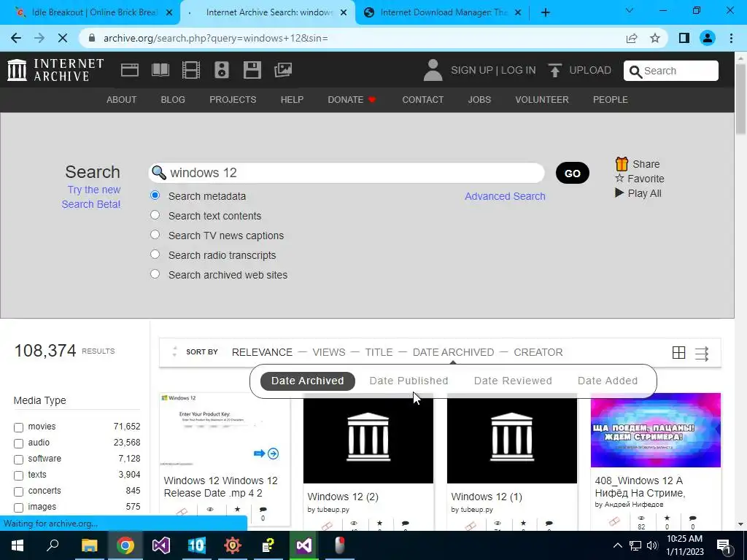The image size is (747, 560).
Task: Click the Play All triangle icon
Action: (619, 192)
